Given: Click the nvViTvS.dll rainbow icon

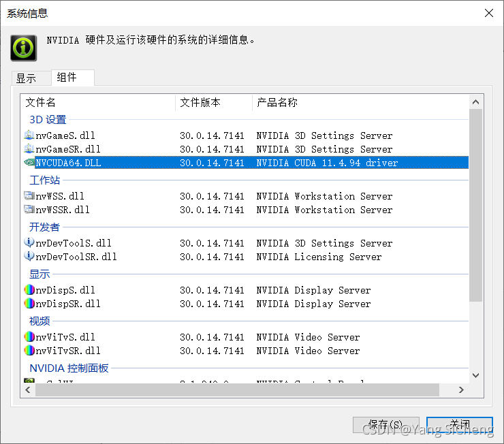Looking at the screenshot, I should 29,336.
